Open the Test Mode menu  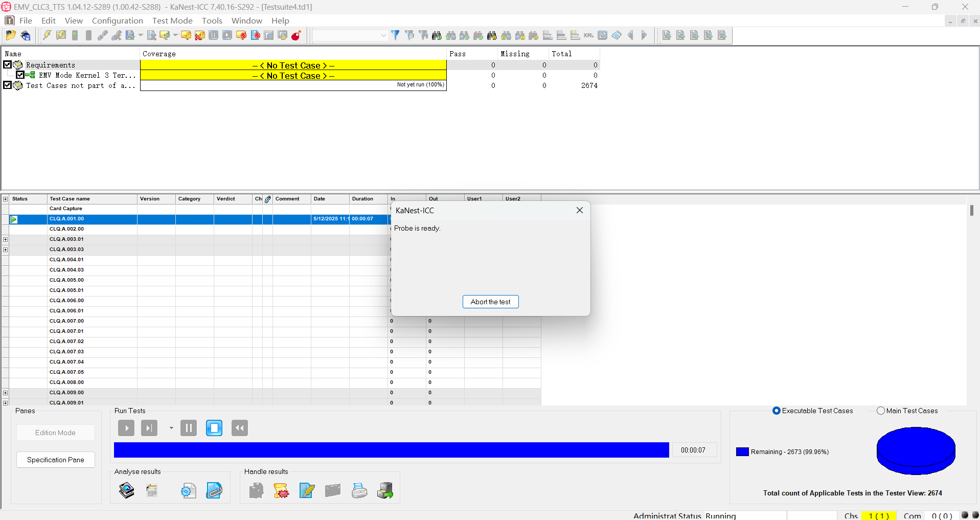[x=172, y=20]
